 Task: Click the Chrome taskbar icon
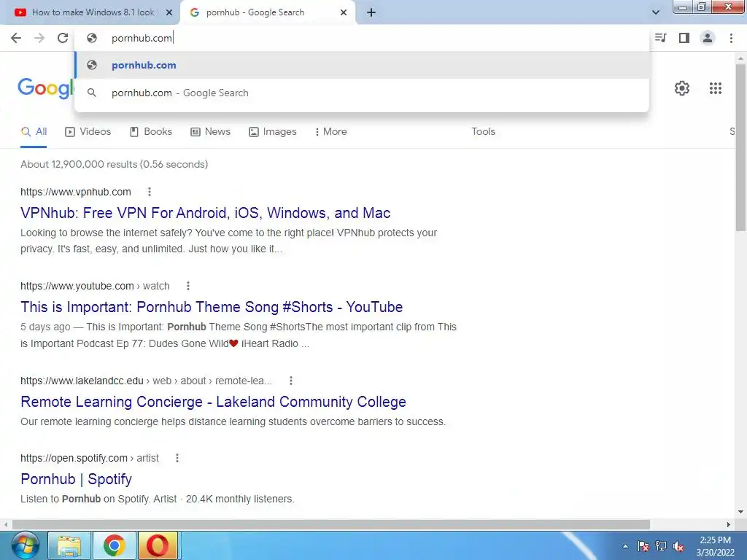click(115, 545)
